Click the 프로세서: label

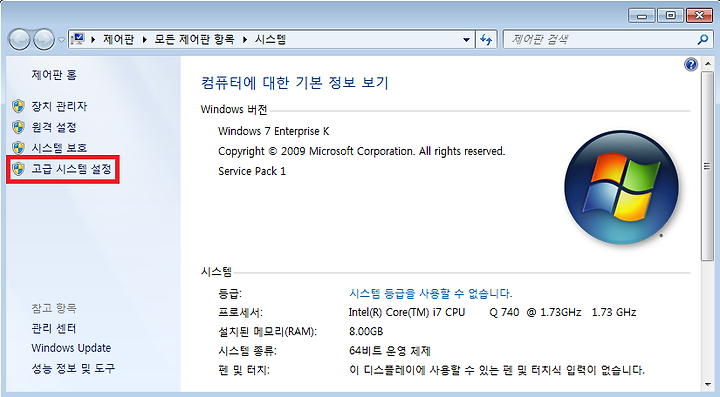coord(240,313)
